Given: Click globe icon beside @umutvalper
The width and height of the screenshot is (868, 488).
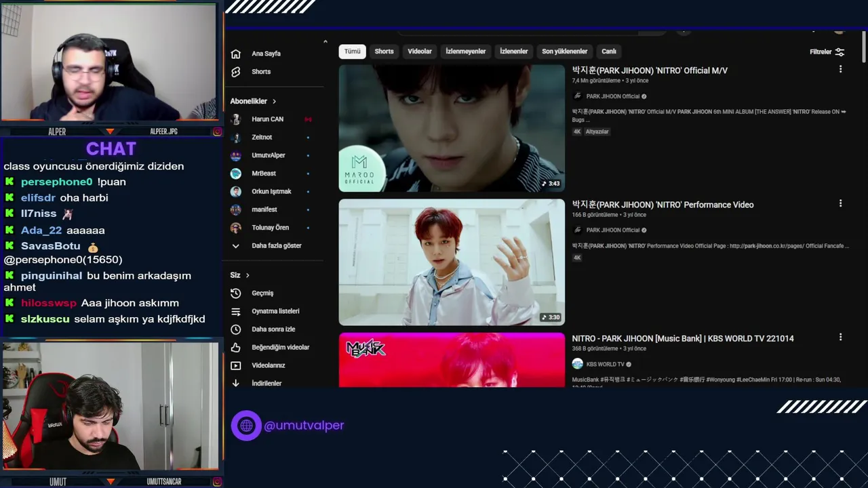Looking at the screenshot, I should click(246, 426).
